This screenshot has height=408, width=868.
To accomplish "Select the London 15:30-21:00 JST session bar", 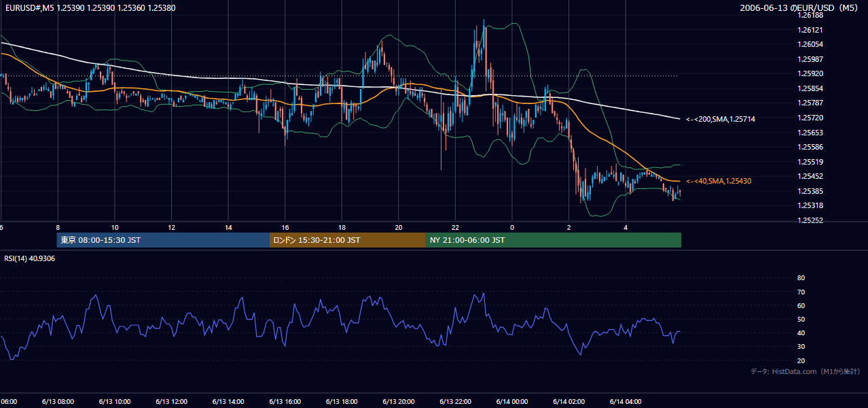I will (x=348, y=240).
